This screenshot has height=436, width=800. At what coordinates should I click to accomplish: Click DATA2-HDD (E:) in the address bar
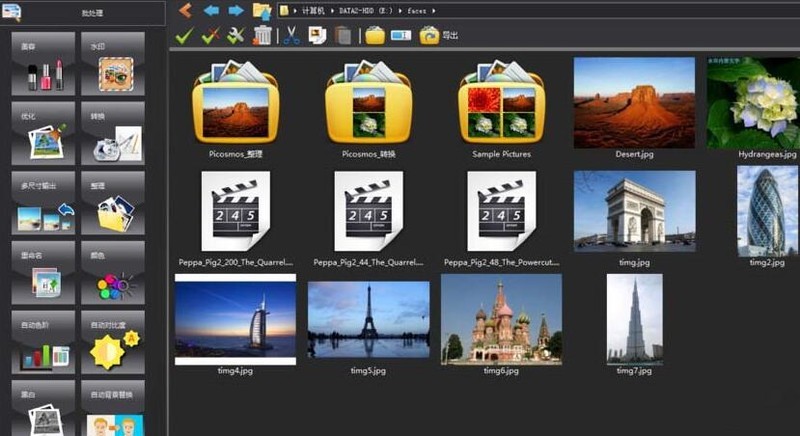(x=363, y=11)
